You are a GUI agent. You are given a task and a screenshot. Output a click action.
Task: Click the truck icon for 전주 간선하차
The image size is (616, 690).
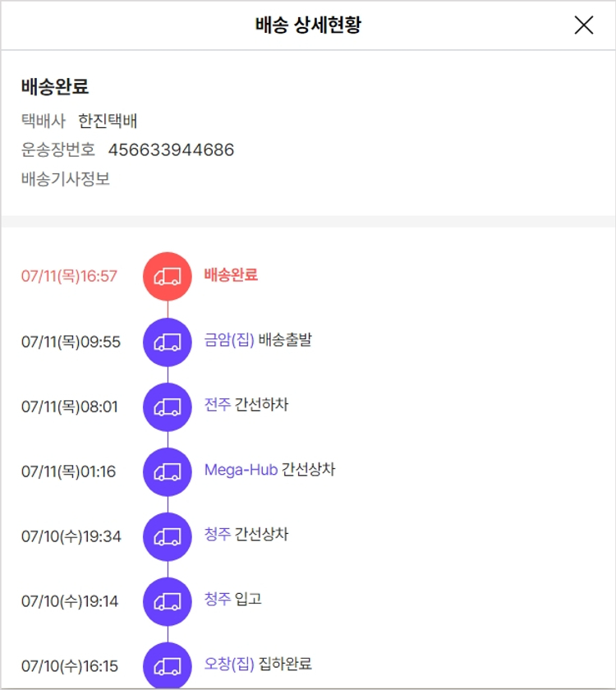168,407
